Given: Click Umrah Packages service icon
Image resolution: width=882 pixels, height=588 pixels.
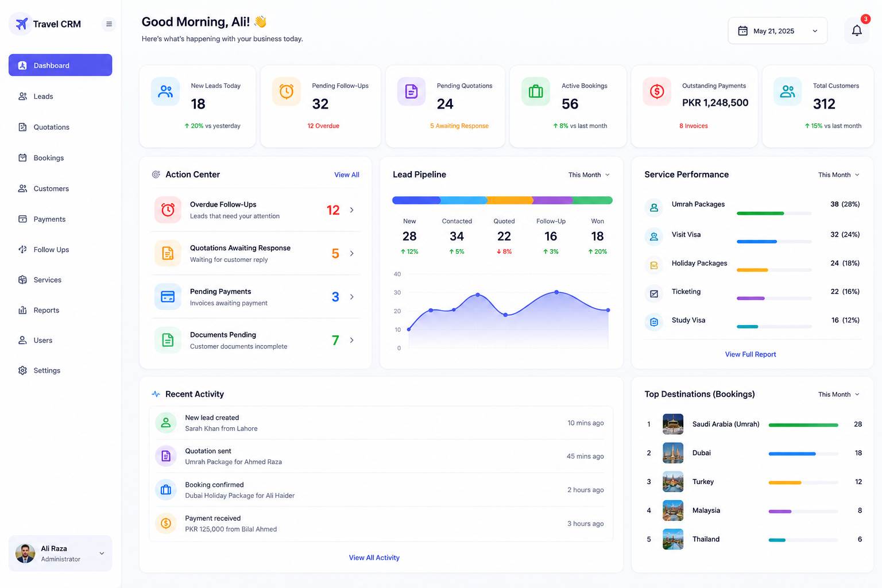Looking at the screenshot, I should (x=654, y=208).
